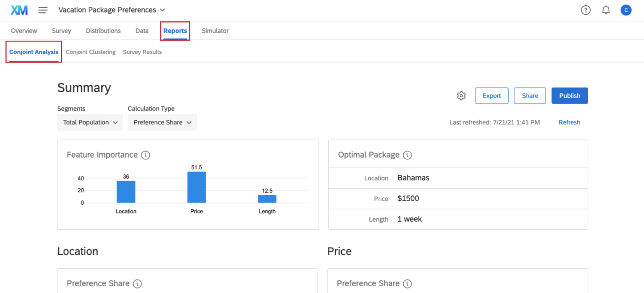Open the Total Population segments dropdown

click(90, 122)
